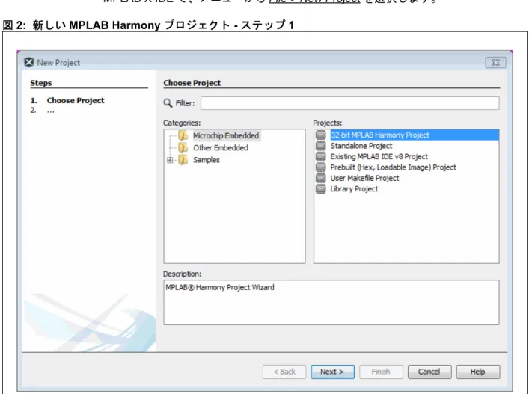The height and width of the screenshot is (394, 532).
Task: Select Existing MPLAB IDE v8 Project
Action: [x=379, y=157]
